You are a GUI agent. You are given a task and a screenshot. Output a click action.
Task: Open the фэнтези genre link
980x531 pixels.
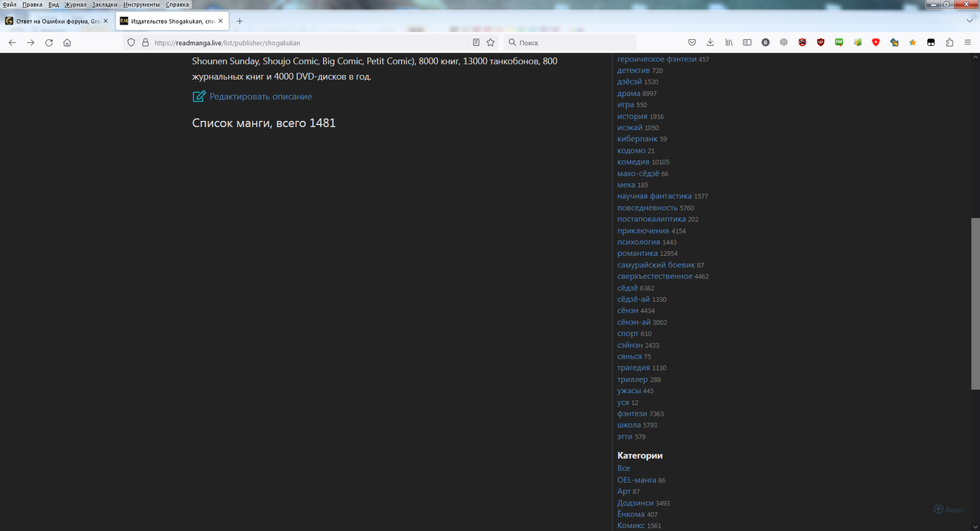632,414
